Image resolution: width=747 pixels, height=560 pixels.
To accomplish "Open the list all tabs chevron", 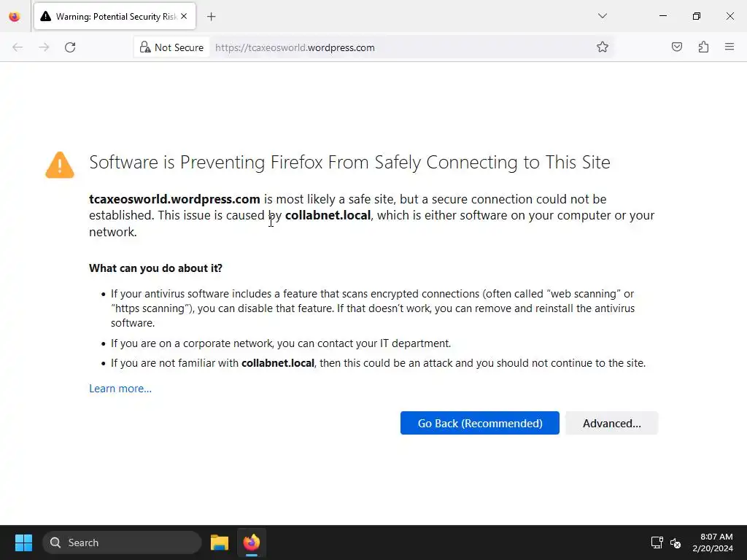I will (x=602, y=16).
